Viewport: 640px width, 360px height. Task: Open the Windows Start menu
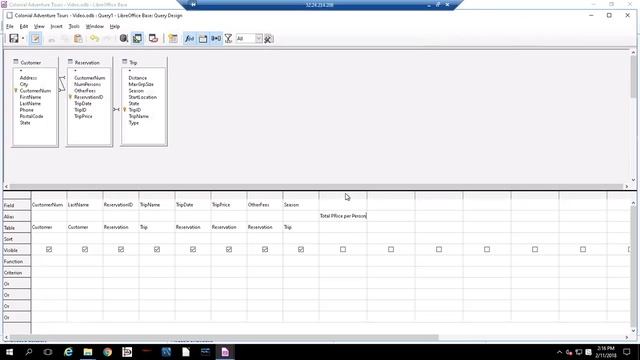9,352
